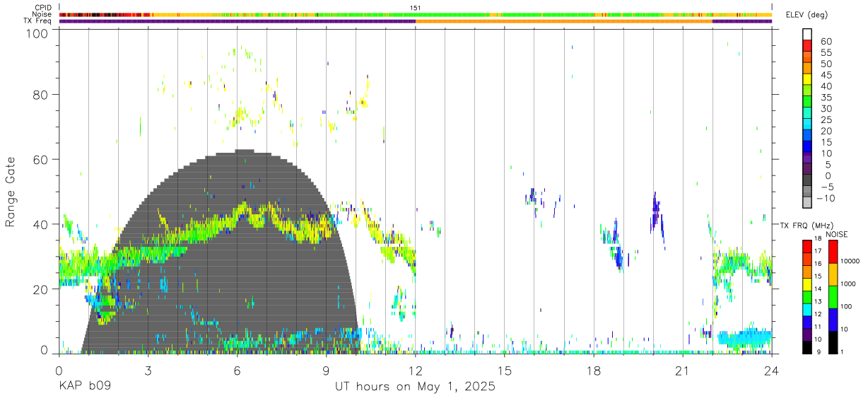Click the 20 tick on Range Gate axis
Image resolution: width=868 pixels, height=401 pixels.
pyautogui.click(x=41, y=289)
